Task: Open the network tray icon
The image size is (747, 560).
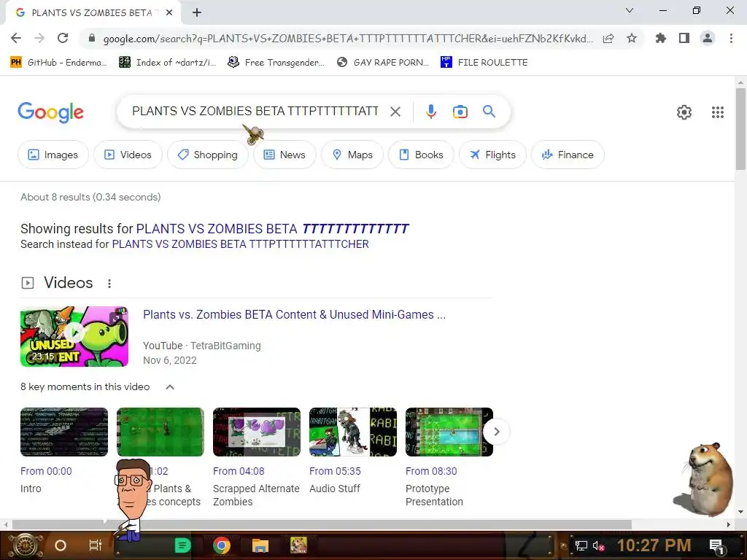Action: (581, 545)
